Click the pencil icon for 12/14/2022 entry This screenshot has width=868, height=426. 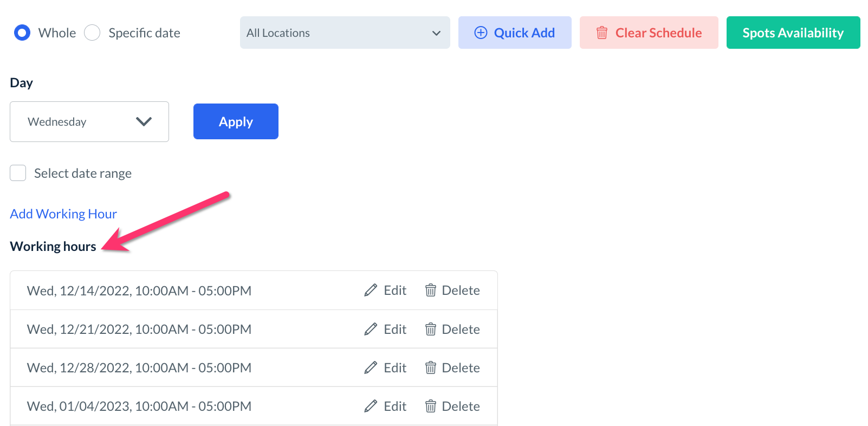click(x=371, y=291)
